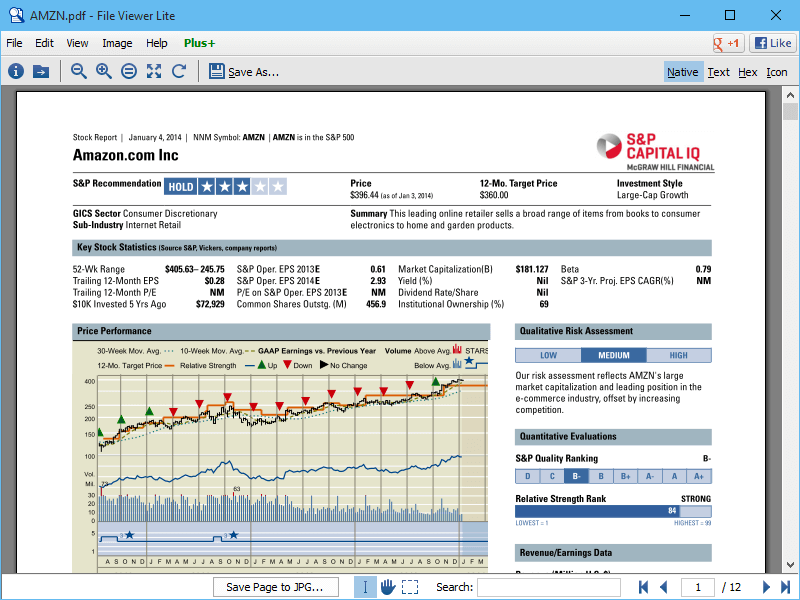This screenshot has width=800, height=600.
Task: Click the total page count "/ 12"
Action: [731, 587]
